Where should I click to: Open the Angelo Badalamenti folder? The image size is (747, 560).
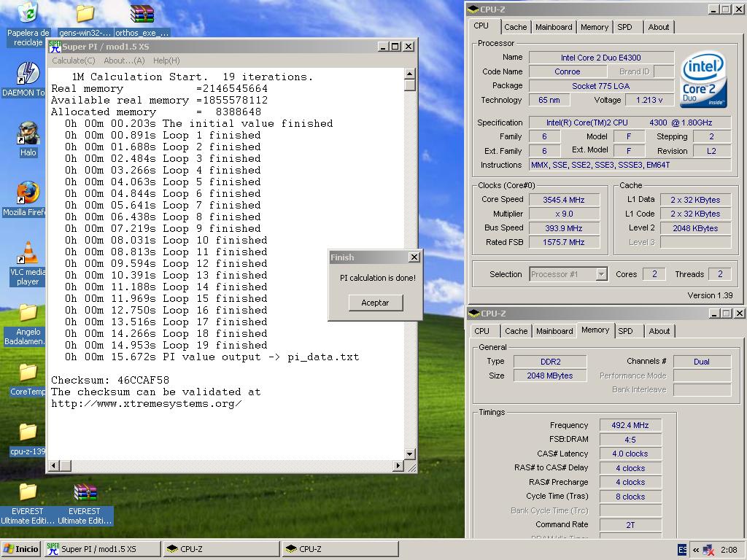[x=28, y=313]
